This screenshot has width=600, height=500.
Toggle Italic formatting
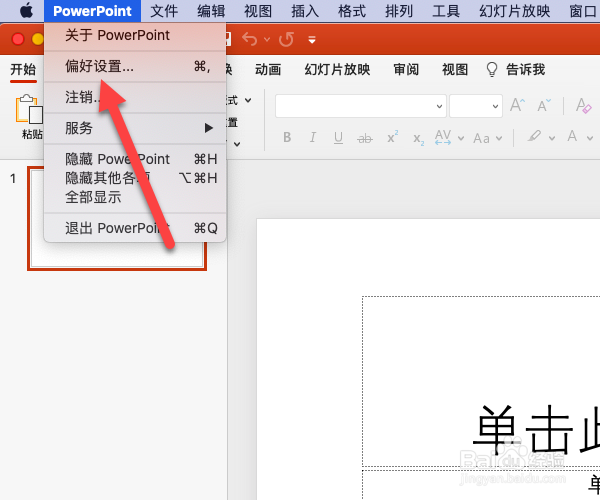click(313, 137)
